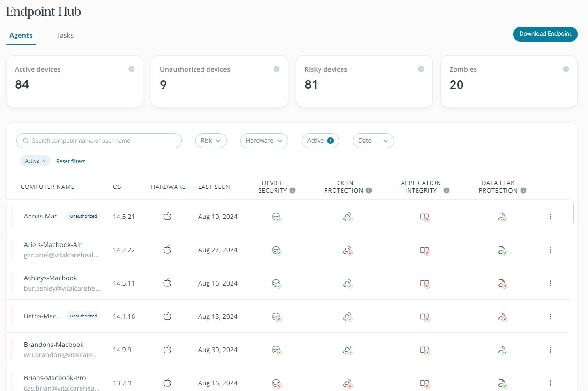
Task: Click the Device Security status icon for Beths-Mac
Action: 277,317
